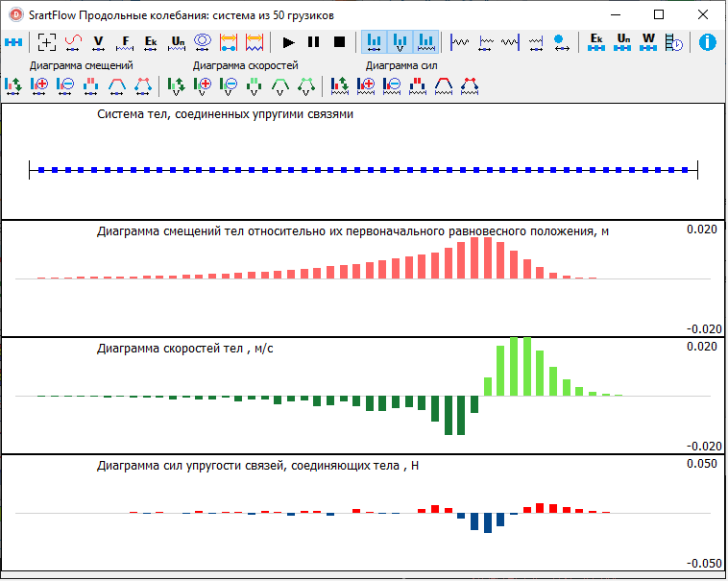Open the system W total energy icon
Viewport: 728px width, 581px height.
click(x=648, y=42)
